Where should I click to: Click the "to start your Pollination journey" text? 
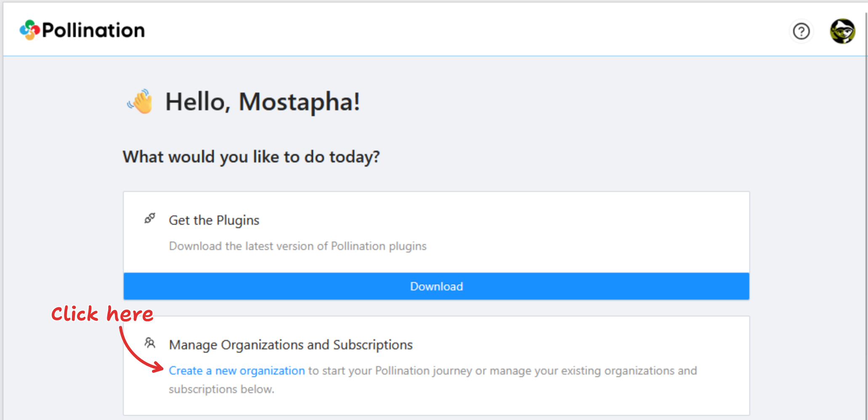tap(390, 371)
